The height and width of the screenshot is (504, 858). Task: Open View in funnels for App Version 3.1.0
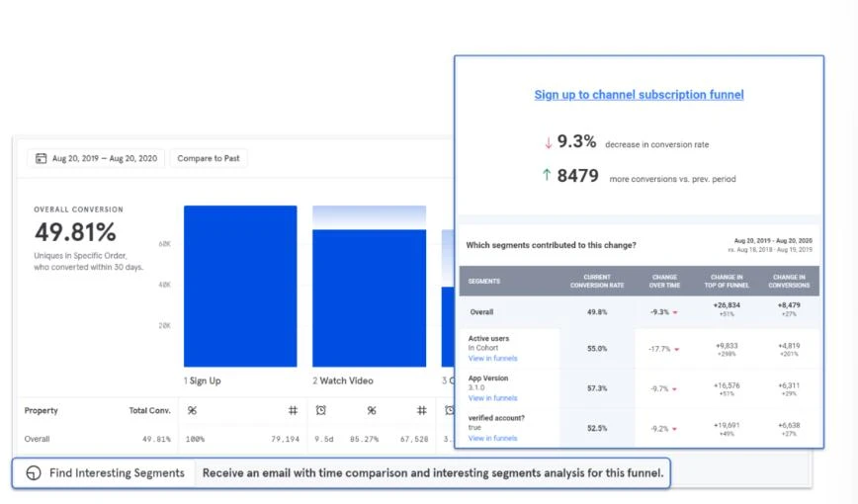point(492,398)
